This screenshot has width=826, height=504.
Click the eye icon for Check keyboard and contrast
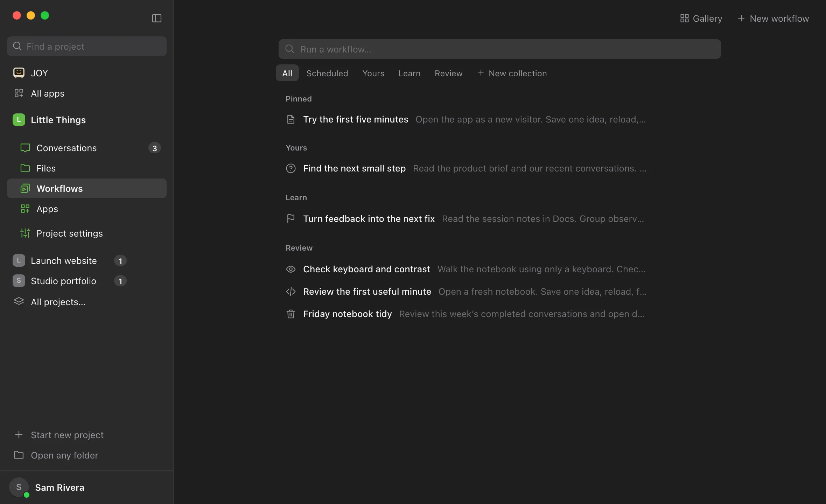pyautogui.click(x=290, y=269)
